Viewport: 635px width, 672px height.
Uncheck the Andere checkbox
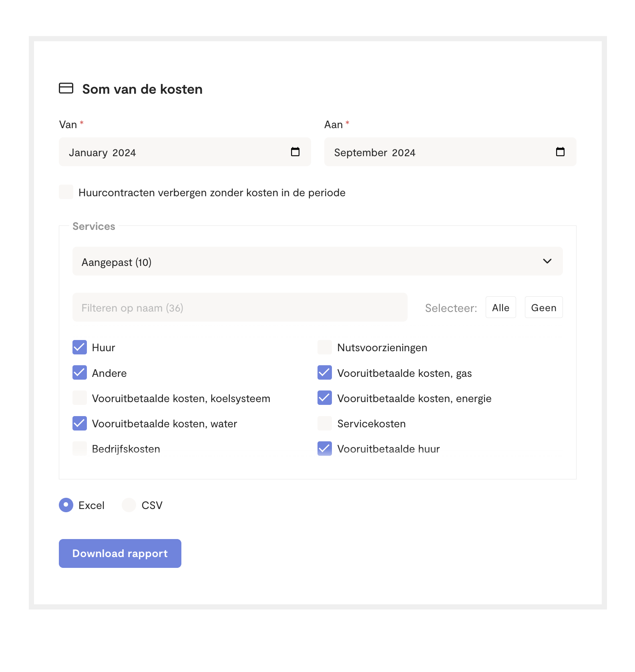click(x=80, y=372)
